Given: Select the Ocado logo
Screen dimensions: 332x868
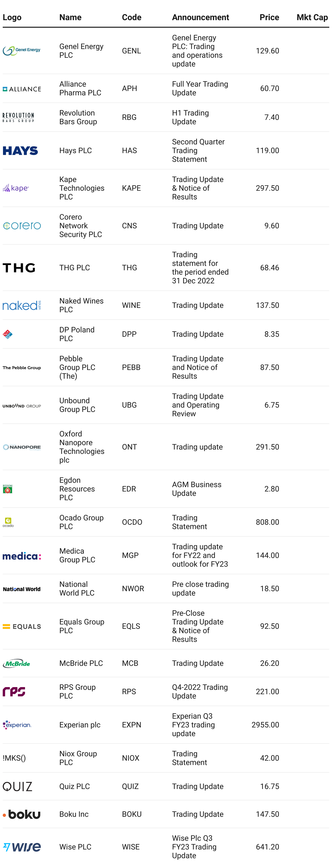Looking at the screenshot, I should pyautogui.click(x=8, y=522).
